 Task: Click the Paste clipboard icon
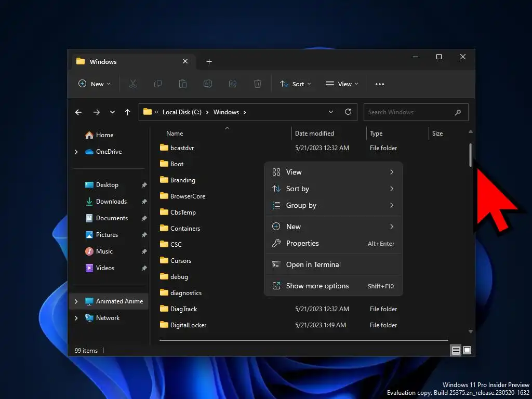[x=182, y=84]
